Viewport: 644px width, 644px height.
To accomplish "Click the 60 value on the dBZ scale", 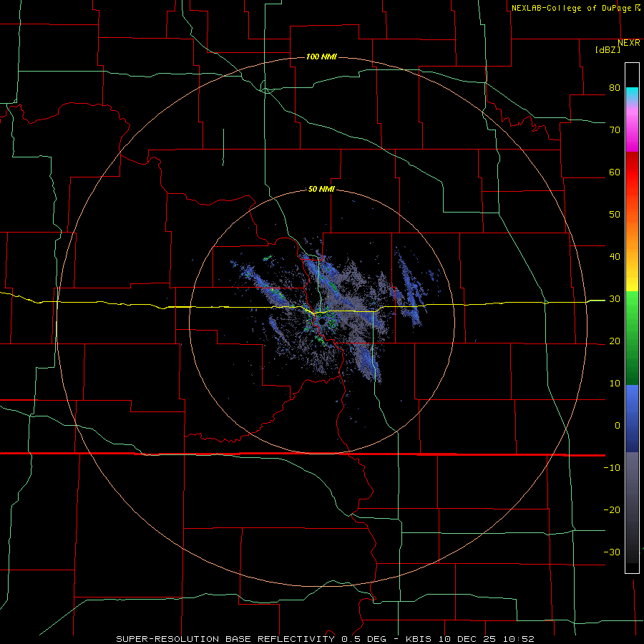I will click(615, 172).
